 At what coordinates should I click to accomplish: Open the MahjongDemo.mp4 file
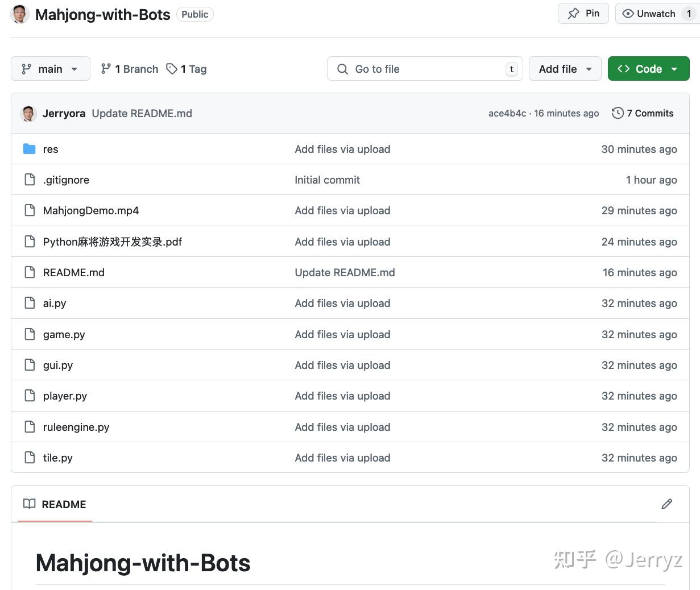pos(91,210)
